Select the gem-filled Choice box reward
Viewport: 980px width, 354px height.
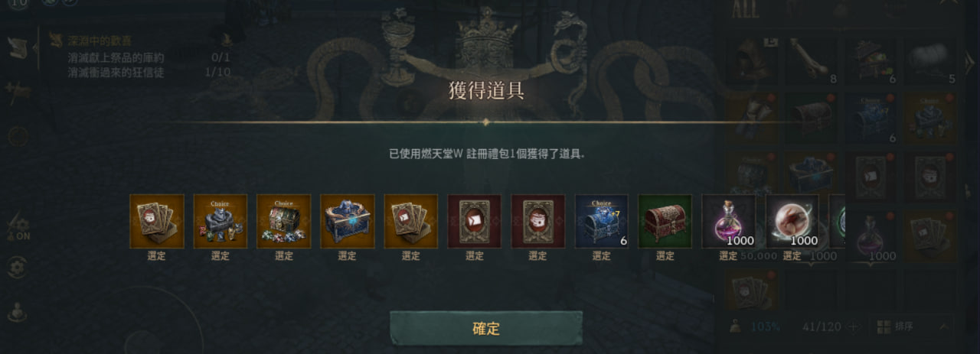click(284, 221)
